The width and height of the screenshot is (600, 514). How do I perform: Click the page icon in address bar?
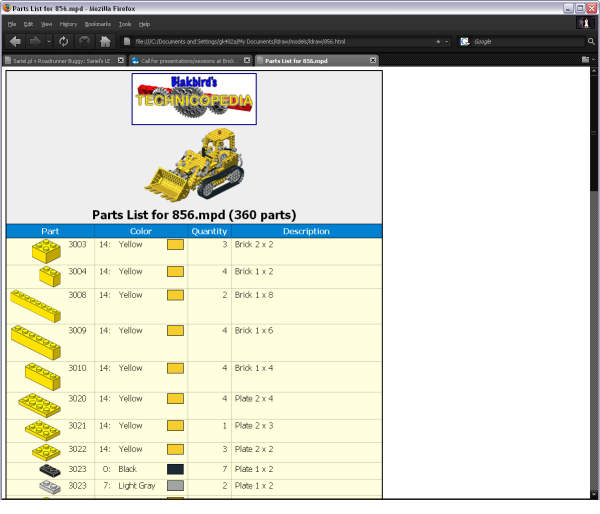(x=127, y=41)
